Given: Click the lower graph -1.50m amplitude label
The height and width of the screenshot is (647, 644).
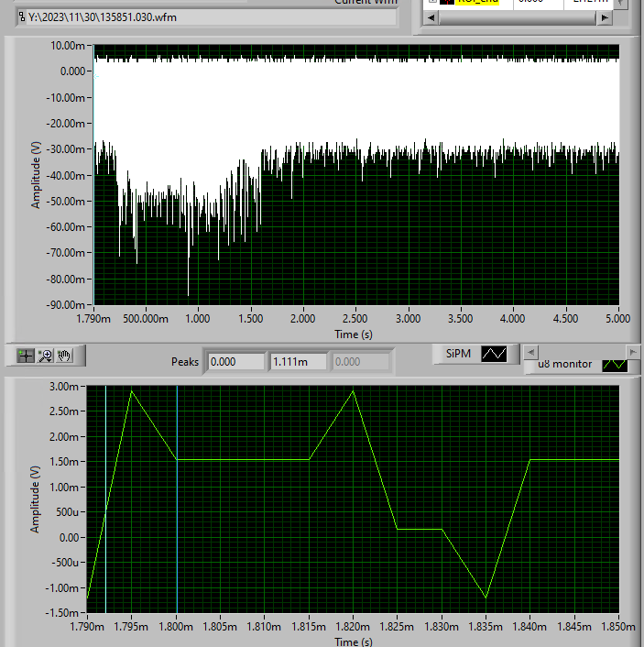Looking at the screenshot, I should [x=62, y=613].
